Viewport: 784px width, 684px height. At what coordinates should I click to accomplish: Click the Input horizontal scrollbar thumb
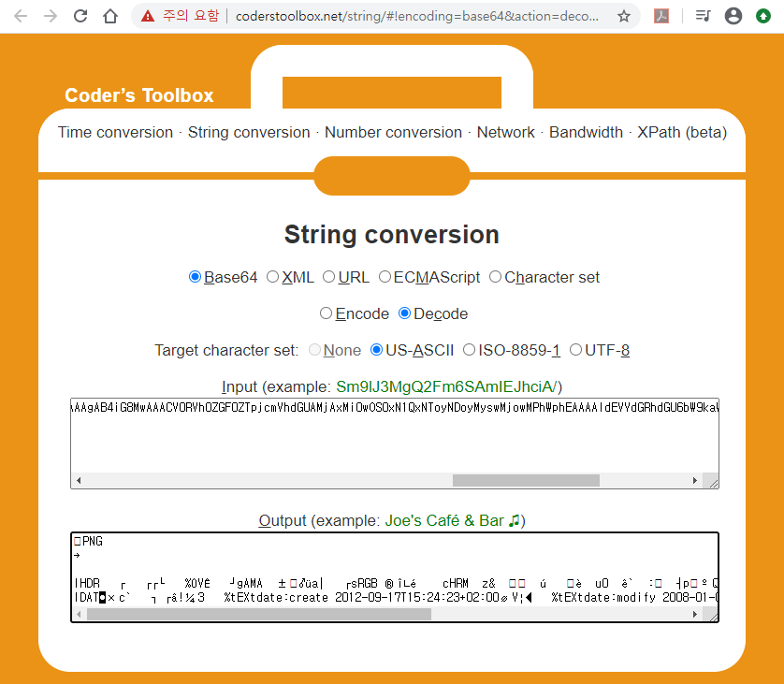pos(526,481)
